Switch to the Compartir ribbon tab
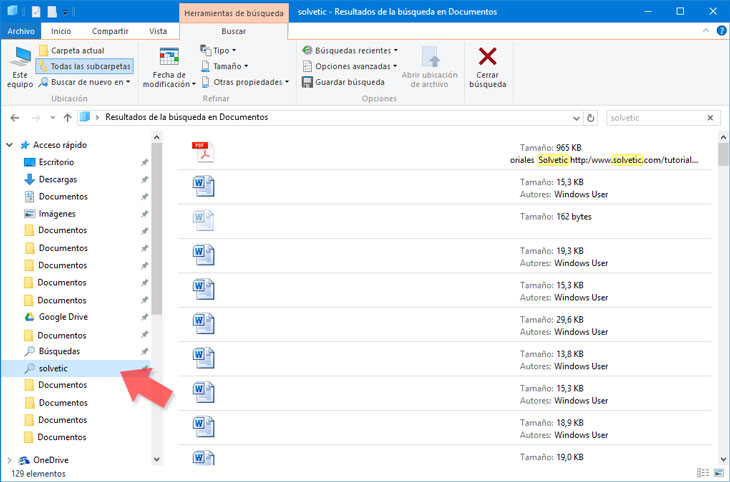730x482 pixels. pyautogui.click(x=110, y=31)
